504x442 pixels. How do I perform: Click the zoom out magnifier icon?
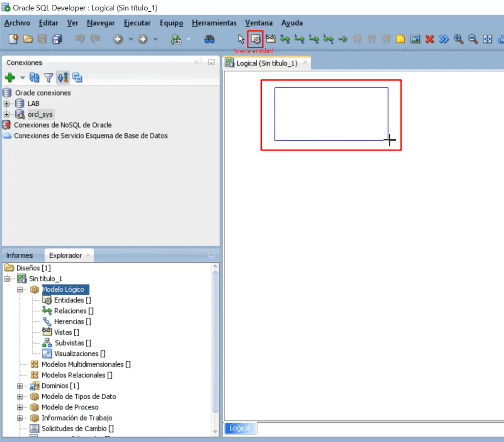tap(473, 39)
